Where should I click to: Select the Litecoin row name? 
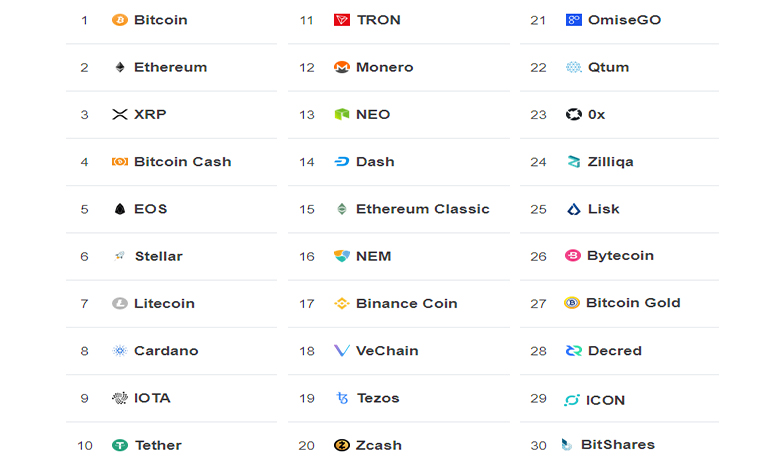[165, 303]
